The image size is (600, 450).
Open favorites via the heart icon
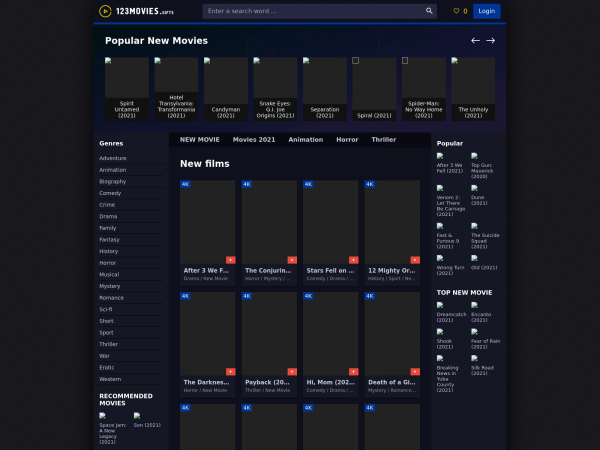coord(456,11)
